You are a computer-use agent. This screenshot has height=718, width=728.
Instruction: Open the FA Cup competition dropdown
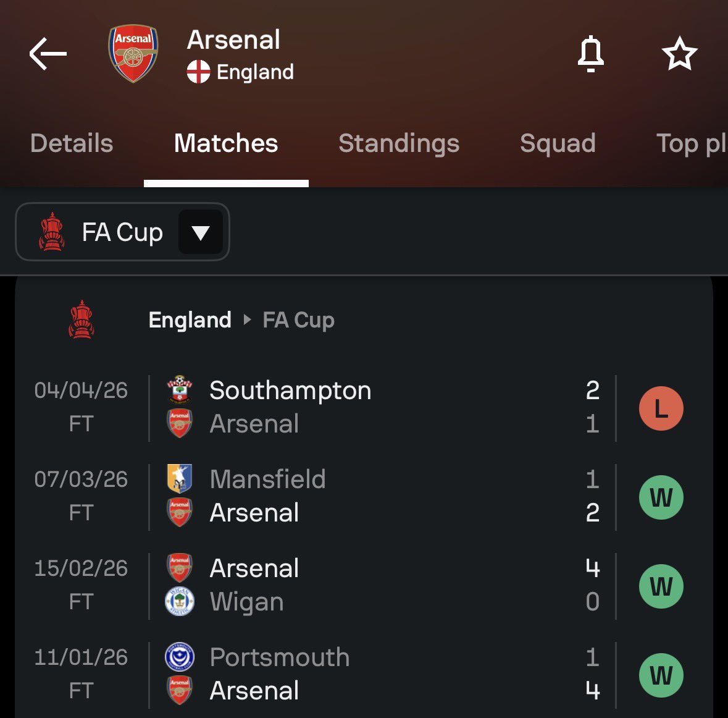coord(123,232)
